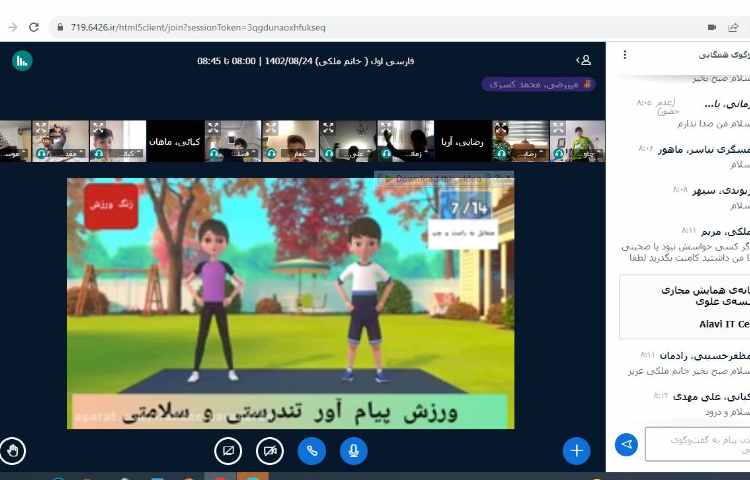Image resolution: width=750 pixels, height=480 pixels.
Task: Toggle the user list panel icon
Action: coord(584,60)
